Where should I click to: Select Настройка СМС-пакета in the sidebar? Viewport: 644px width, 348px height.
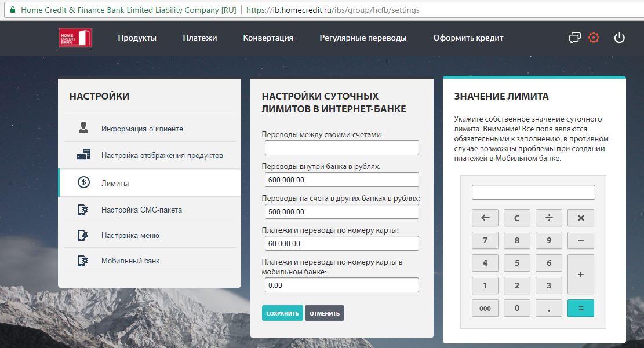tap(141, 210)
